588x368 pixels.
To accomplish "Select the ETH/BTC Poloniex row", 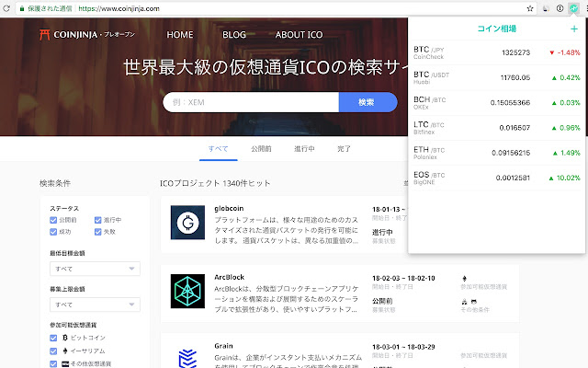I will click(496, 153).
